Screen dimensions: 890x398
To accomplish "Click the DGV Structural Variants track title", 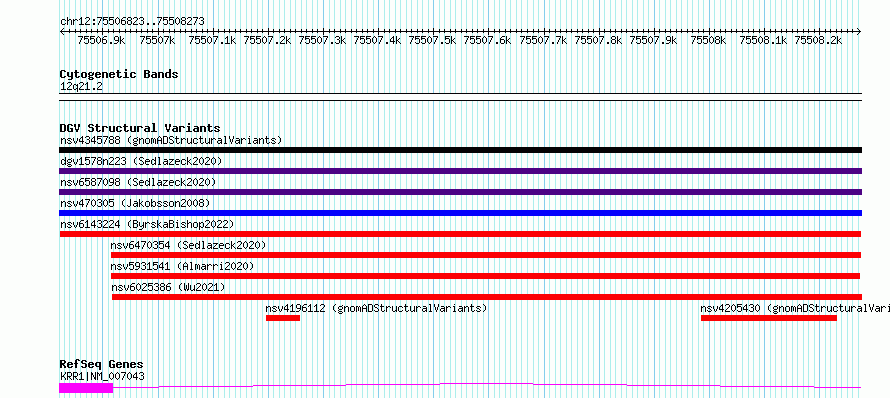I will (x=140, y=128).
